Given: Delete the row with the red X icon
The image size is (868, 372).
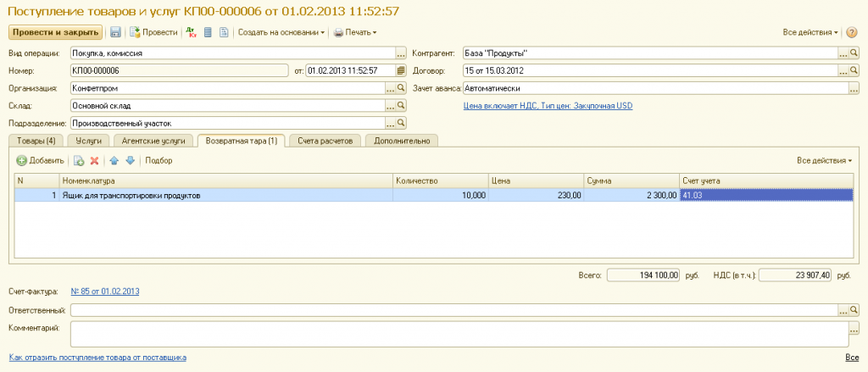Looking at the screenshot, I should pyautogui.click(x=94, y=160).
